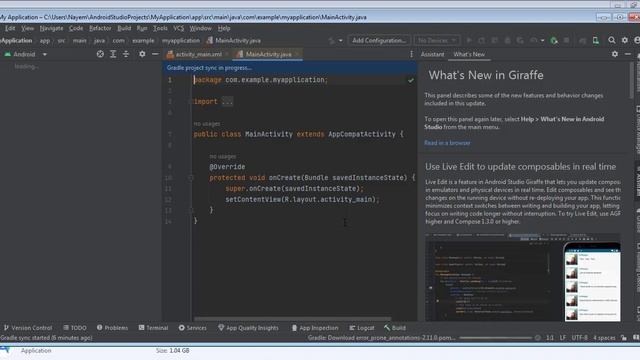640x360 pixels.
Task: Open the Refactor menu
Action: pos(100,28)
